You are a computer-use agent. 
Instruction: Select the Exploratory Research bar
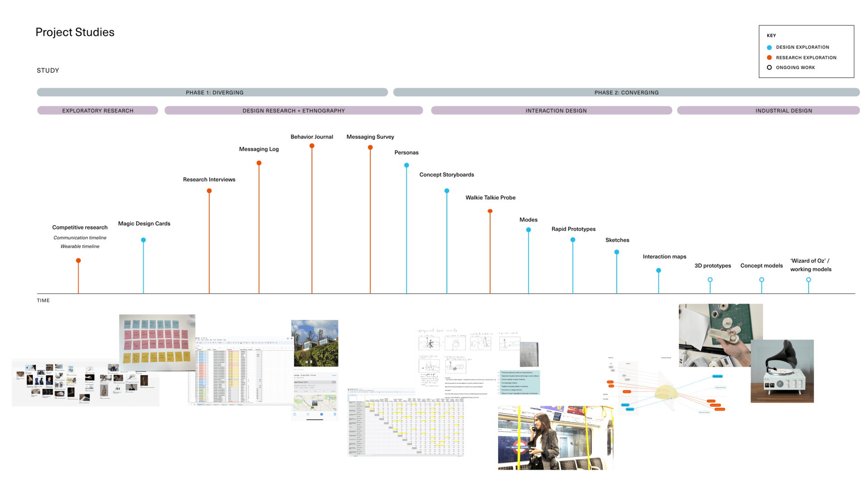98,110
